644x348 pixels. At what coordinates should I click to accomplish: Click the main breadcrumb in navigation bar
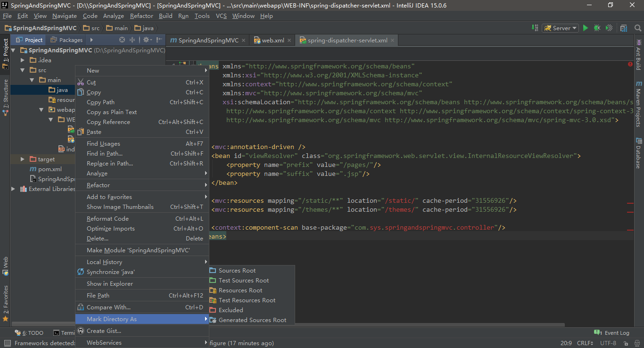point(117,28)
